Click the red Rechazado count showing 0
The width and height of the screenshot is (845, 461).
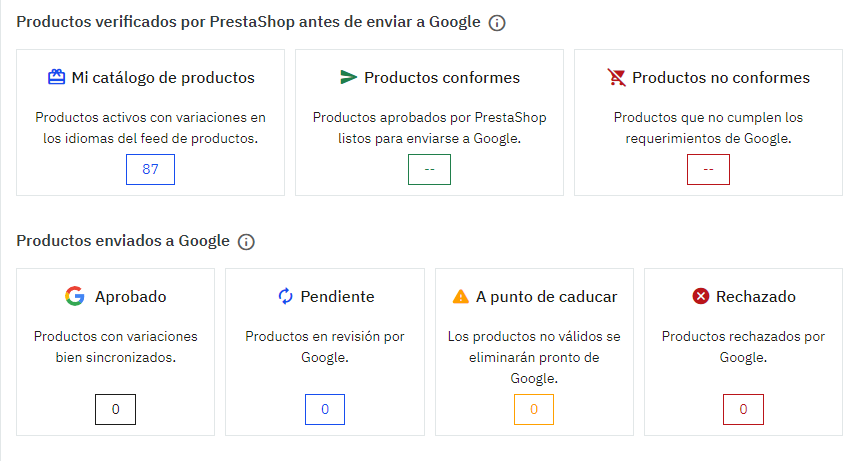click(743, 409)
